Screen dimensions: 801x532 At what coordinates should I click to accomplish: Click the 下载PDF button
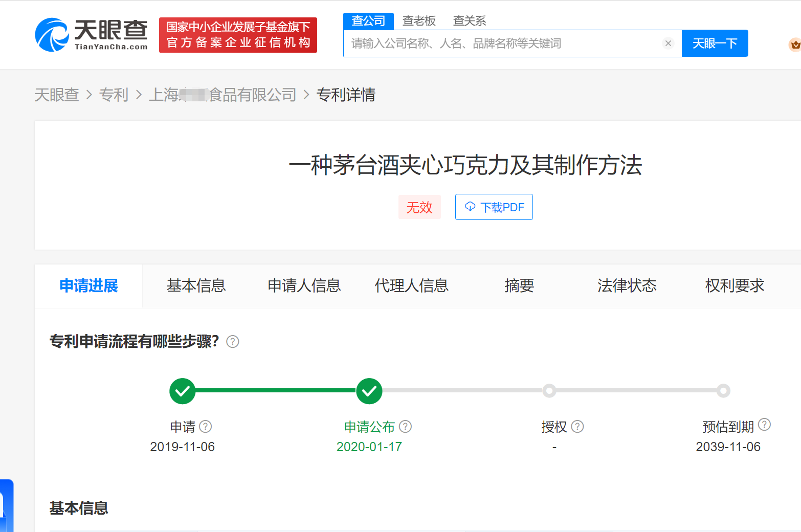(494, 207)
